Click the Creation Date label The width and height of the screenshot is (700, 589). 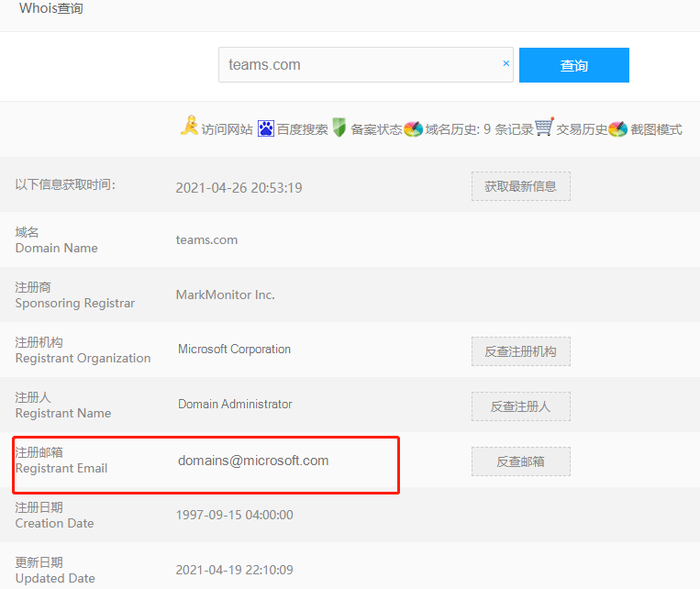(54, 523)
